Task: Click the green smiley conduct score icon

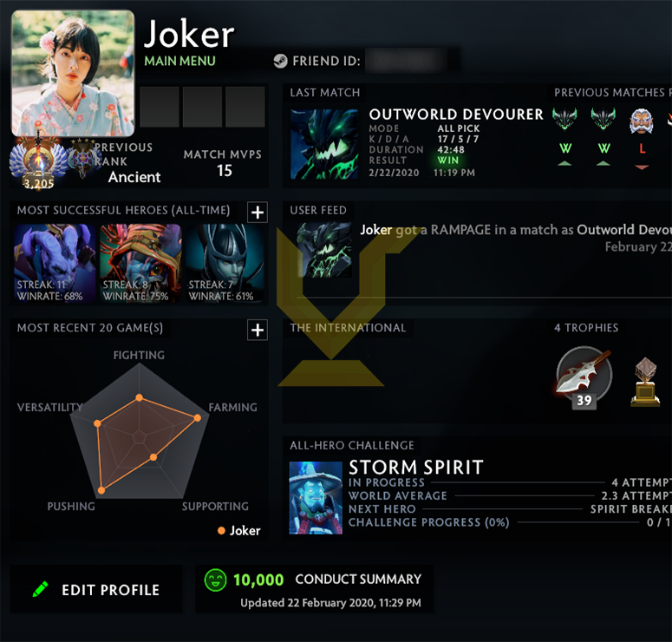Action: 215,580
